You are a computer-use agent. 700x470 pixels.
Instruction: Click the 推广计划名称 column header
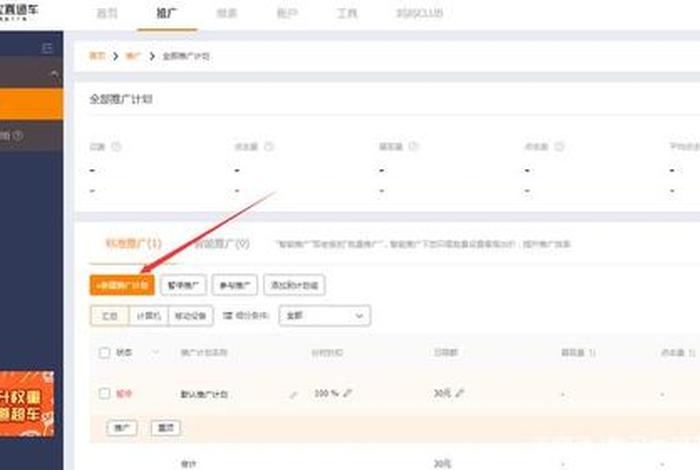pos(204,353)
